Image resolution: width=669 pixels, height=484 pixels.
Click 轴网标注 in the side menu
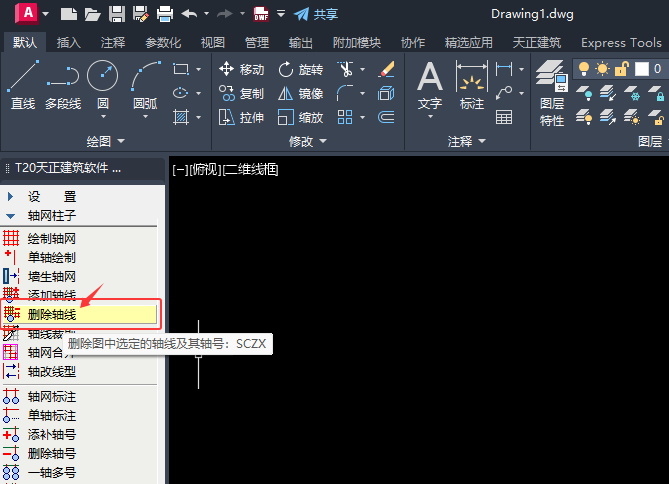[x=52, y=397]
